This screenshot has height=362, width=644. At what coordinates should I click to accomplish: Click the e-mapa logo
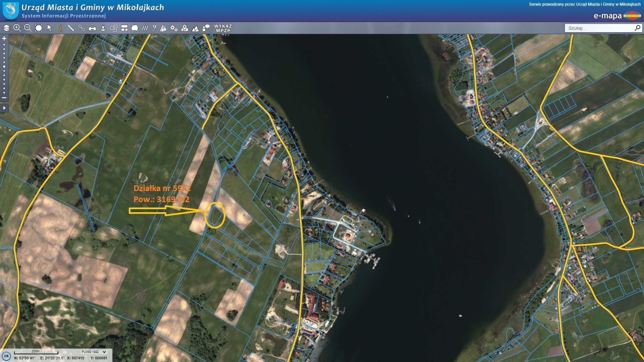click(x=617, y=16)
